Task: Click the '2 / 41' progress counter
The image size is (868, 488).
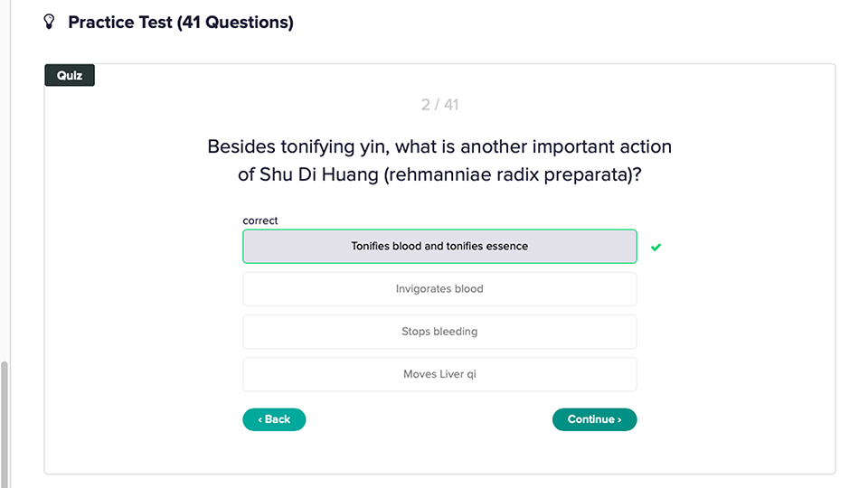Action: coord(439,105)
